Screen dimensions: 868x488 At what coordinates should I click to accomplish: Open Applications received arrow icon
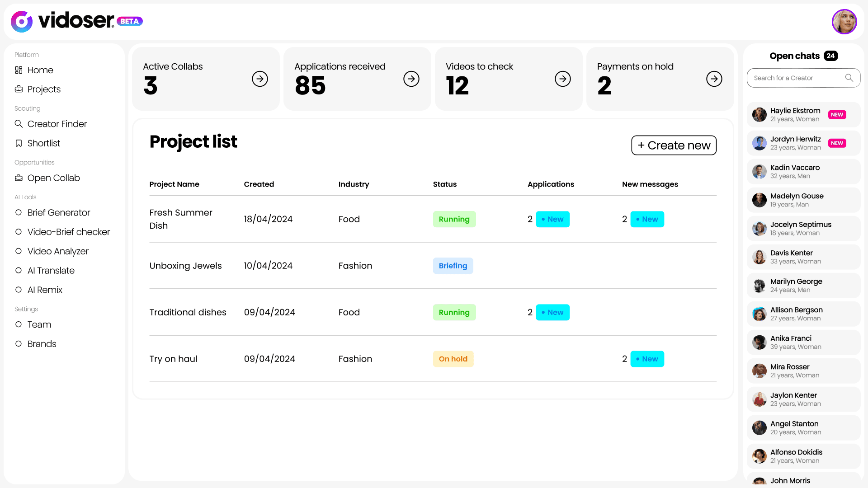click(x=411, y=79)
